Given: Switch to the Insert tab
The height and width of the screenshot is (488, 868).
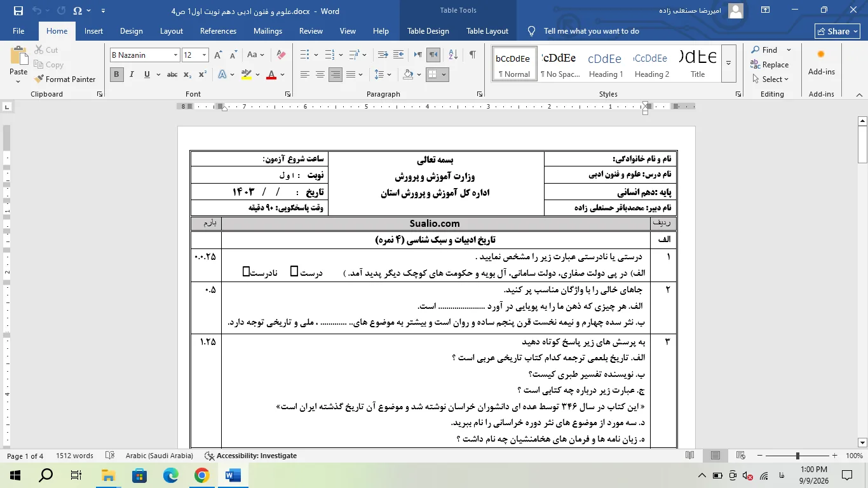Looking at the screenshot, I should 93,30.
